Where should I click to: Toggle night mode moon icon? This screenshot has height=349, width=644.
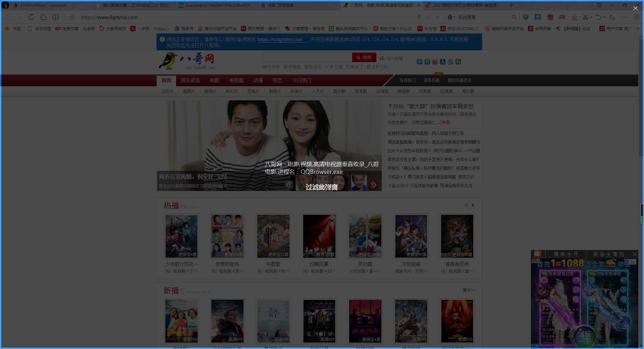click(x=612, y=17)
